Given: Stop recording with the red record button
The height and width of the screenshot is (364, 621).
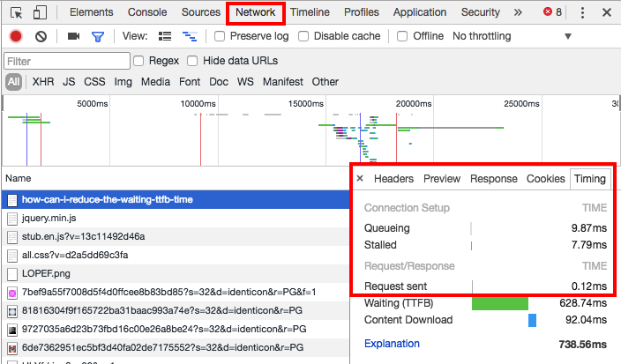Looking at the screenshot, I should [x=16, y=36].
